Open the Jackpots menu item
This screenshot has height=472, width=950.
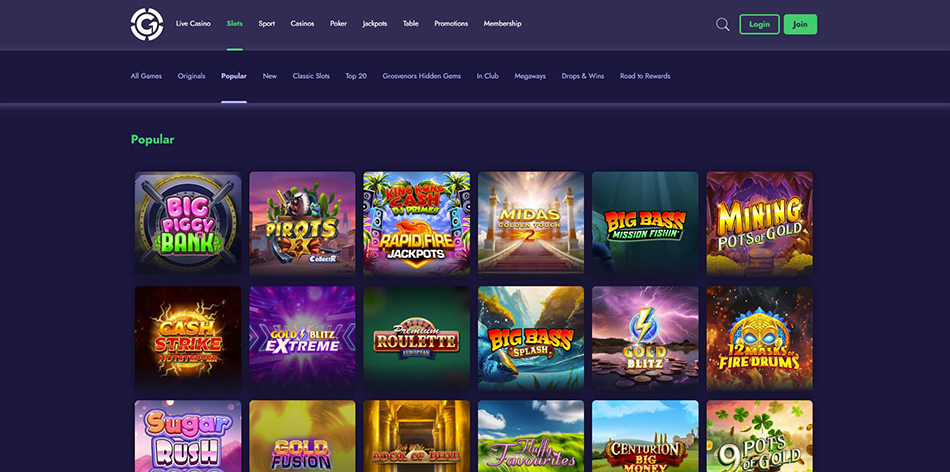tap(374, 24)
